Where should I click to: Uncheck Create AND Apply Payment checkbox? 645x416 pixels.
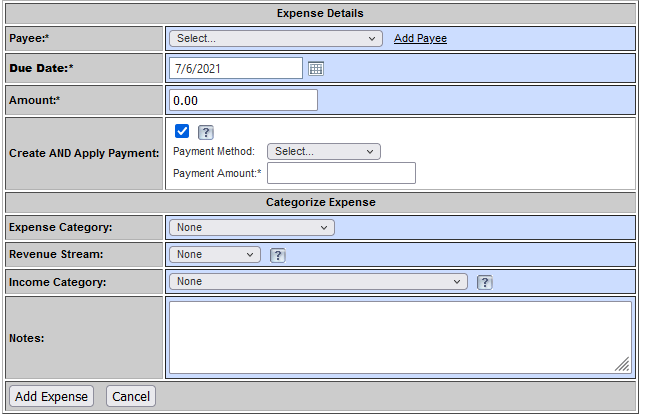coord(182,131)
